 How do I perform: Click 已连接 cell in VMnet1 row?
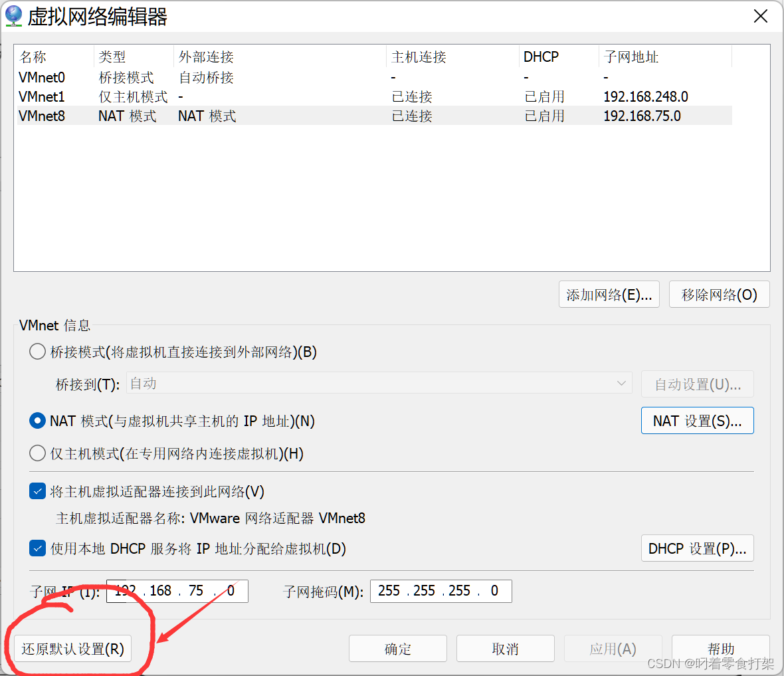[x=411, y=96]
